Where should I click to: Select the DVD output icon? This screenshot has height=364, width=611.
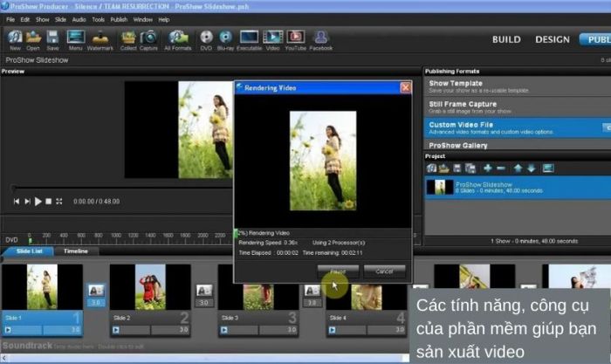[x=206, y=40]
